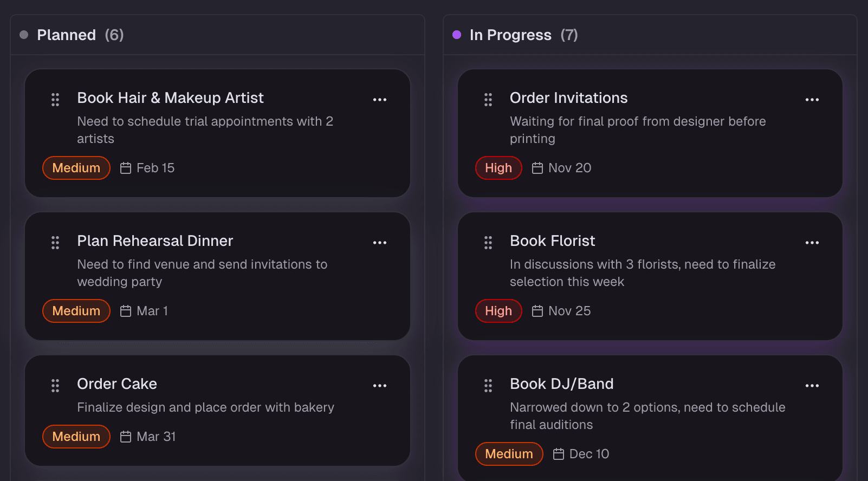Screen dimensions: 868x481
Task: Click drag handle on Order Cake card
Action: 55,386
